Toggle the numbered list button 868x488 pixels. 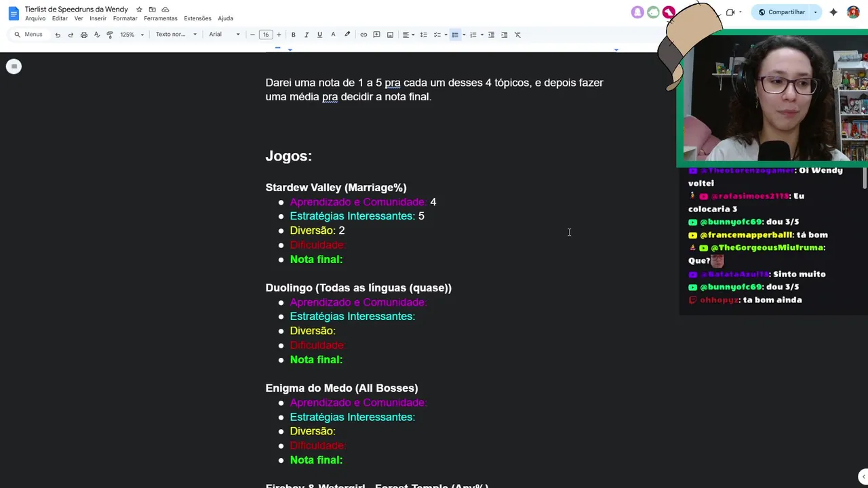click(473, 35)
